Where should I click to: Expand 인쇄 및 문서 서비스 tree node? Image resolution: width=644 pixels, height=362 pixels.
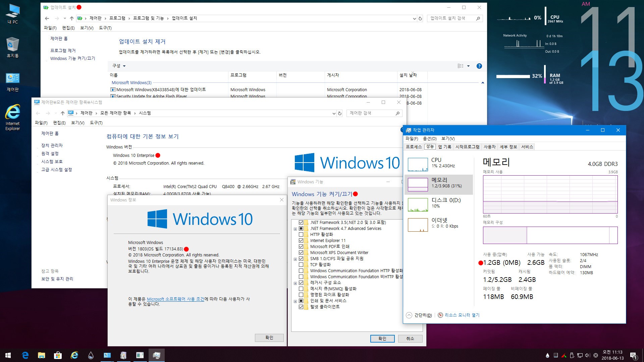295,301
